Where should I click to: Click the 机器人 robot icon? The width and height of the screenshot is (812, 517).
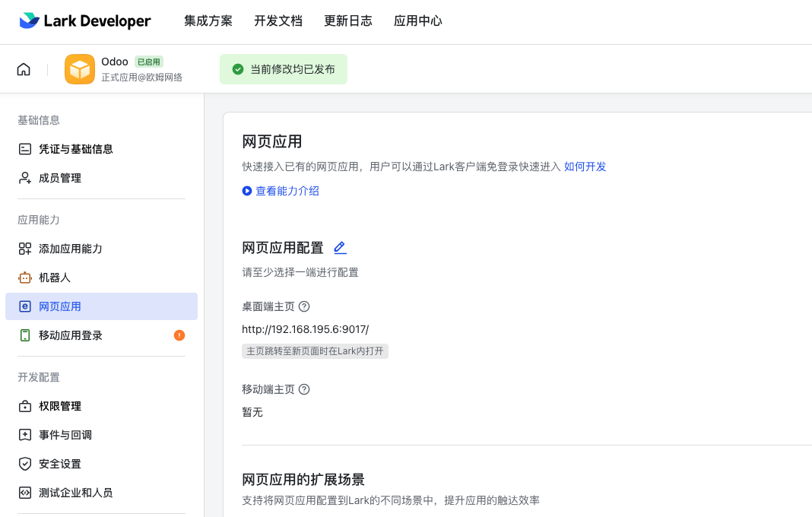(x=25, y=278)
